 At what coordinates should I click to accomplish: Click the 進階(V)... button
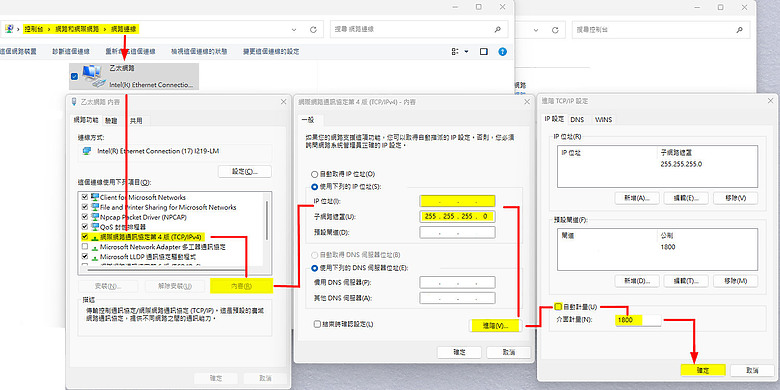pos(495,326)
